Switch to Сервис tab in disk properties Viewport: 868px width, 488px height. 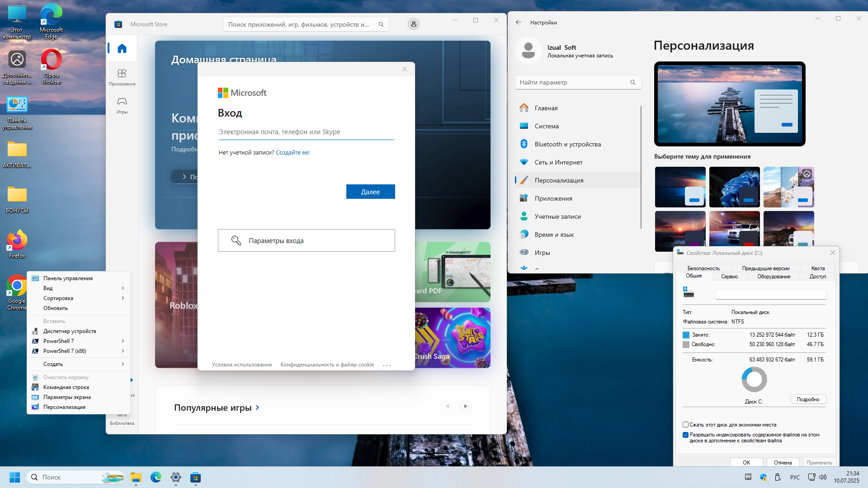(729, 277)
